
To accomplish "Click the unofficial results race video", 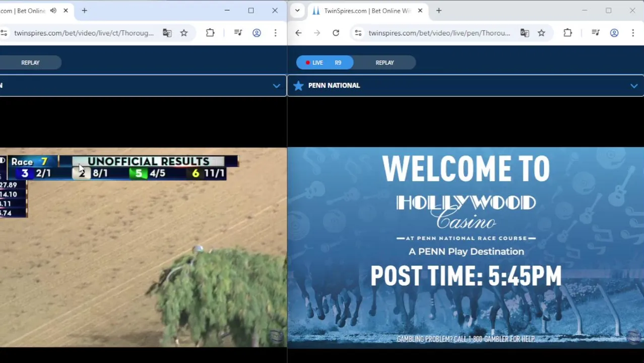I will pos(143,247).
